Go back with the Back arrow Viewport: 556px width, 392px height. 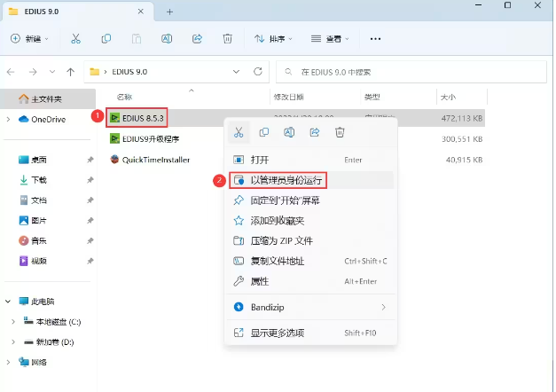click(x=11, y=72)
